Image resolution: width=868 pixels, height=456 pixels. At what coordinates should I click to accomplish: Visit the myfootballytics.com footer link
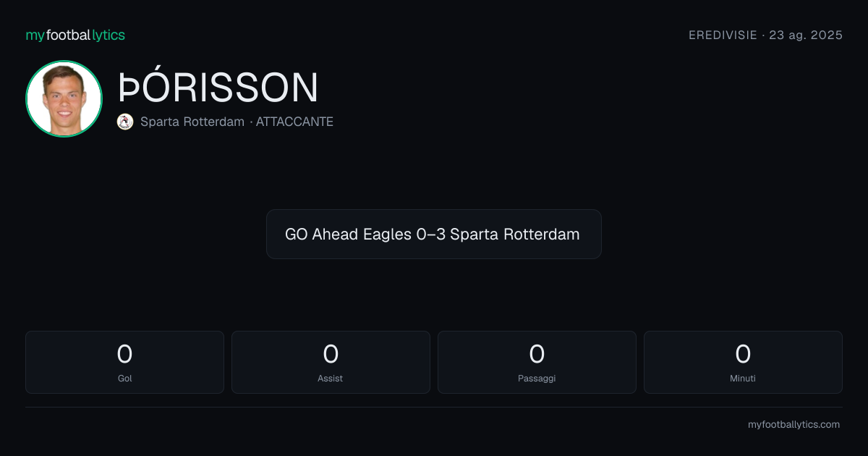[793, 425]
